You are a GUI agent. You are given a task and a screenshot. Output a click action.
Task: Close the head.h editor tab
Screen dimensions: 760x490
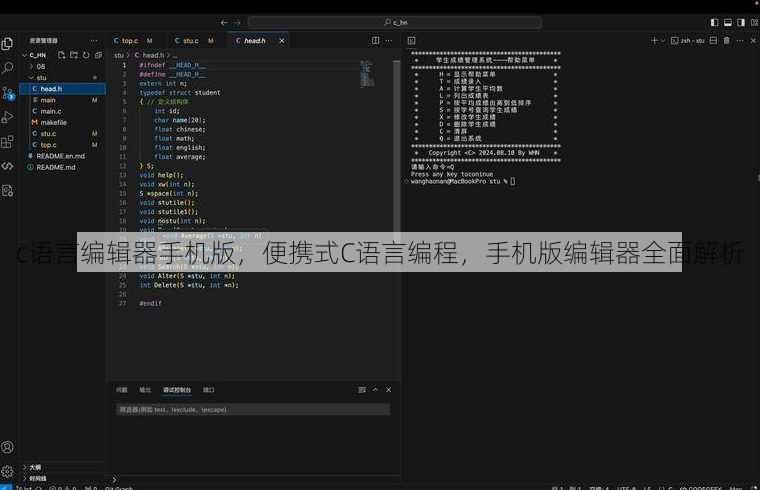point(282,41)
